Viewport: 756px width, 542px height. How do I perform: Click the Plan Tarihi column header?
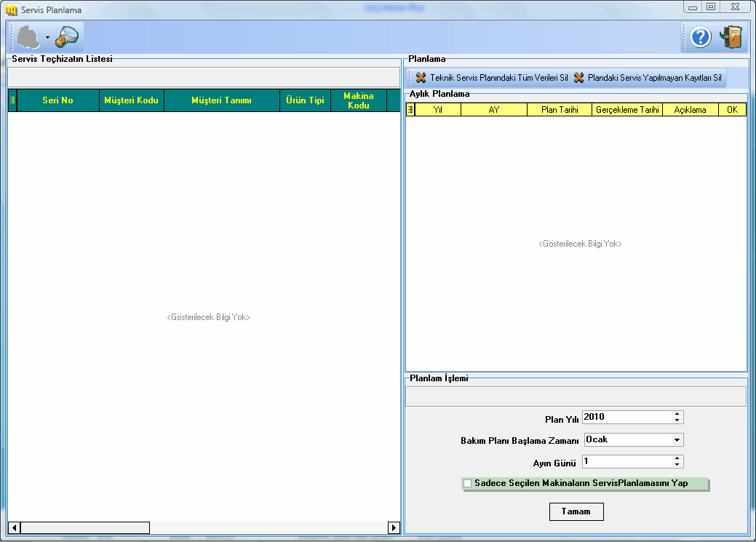click(560, 110)
